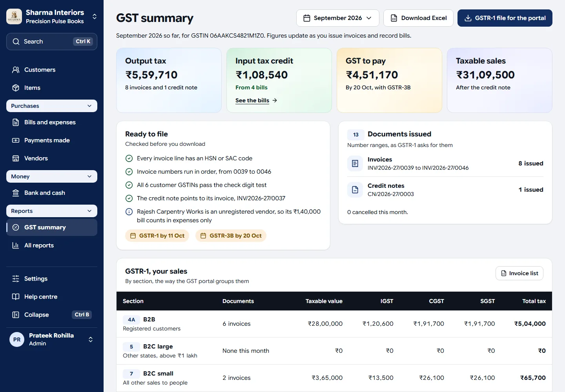This screenshot has height=392, width=565.
Task: Click the GSTR-1 by 11 Oct chip
Action: [x=157, y=236]
